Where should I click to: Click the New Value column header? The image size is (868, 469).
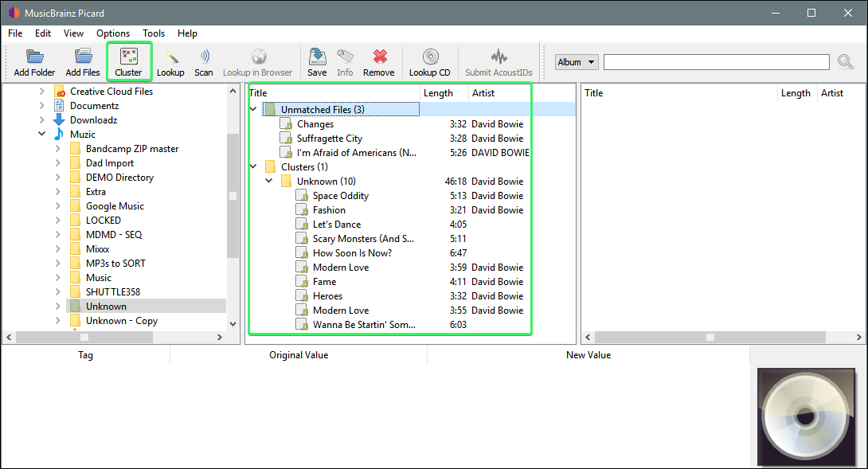pyautogui.click(x=588, y=355)
